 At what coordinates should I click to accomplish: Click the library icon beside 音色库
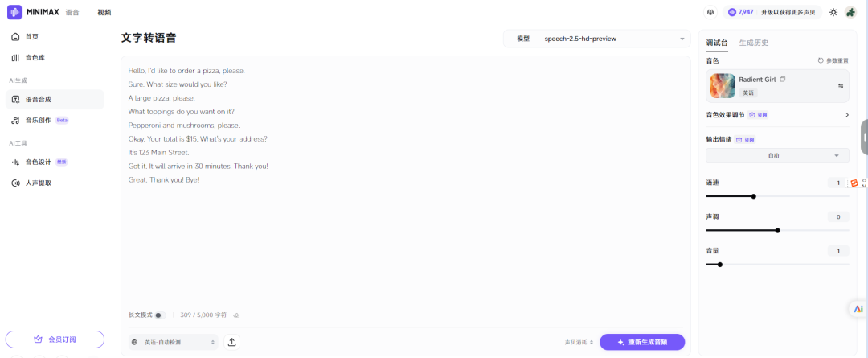coord(15,58)
